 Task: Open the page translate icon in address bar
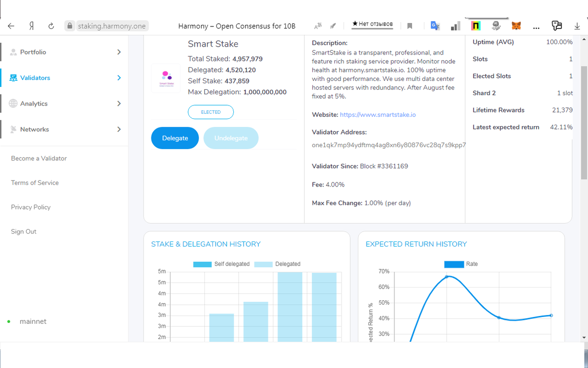click(318, 26)
